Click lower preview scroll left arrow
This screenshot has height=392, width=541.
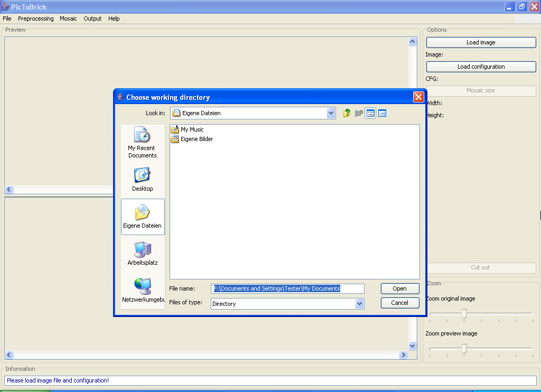click(x=9, y=354)
